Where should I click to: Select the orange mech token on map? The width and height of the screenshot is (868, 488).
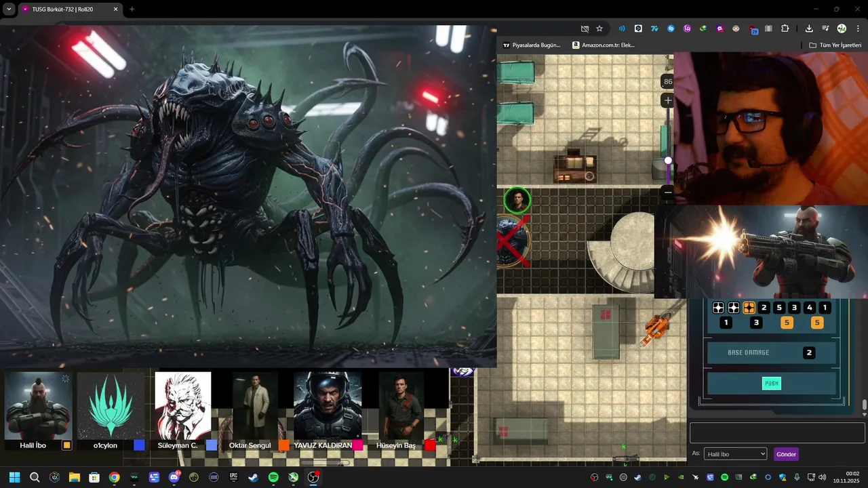pos(656,328)
